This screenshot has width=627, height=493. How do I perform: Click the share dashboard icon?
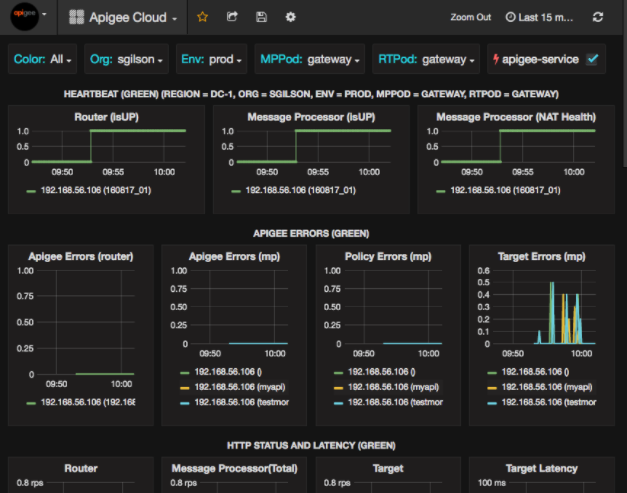(x=232, y=17)
